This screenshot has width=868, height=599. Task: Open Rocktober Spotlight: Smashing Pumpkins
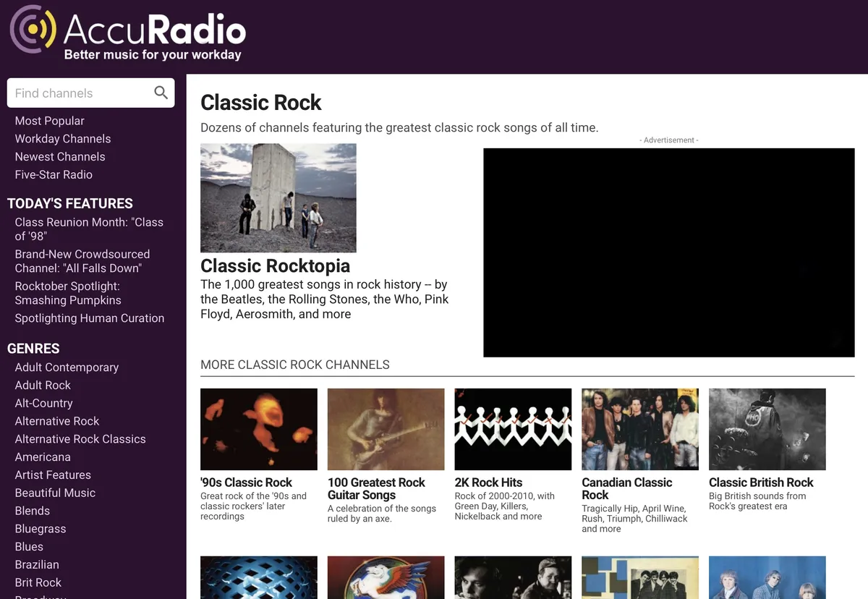[68, 293]
